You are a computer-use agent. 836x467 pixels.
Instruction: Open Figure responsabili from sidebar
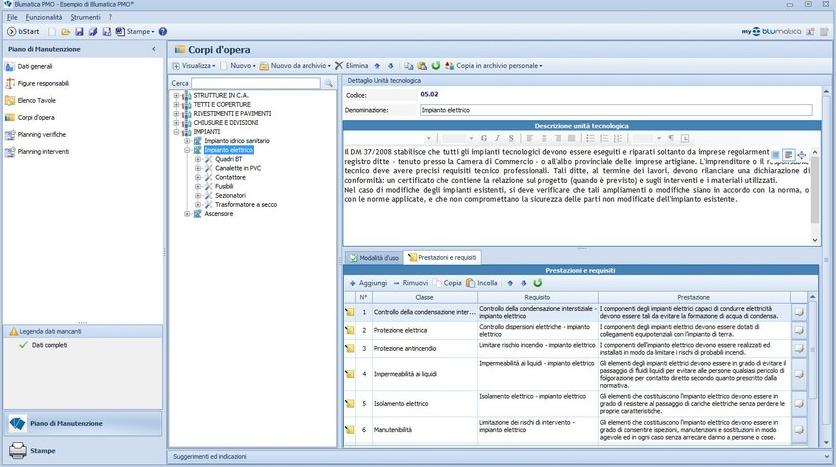pyautogui.click(x=43, y=83)
